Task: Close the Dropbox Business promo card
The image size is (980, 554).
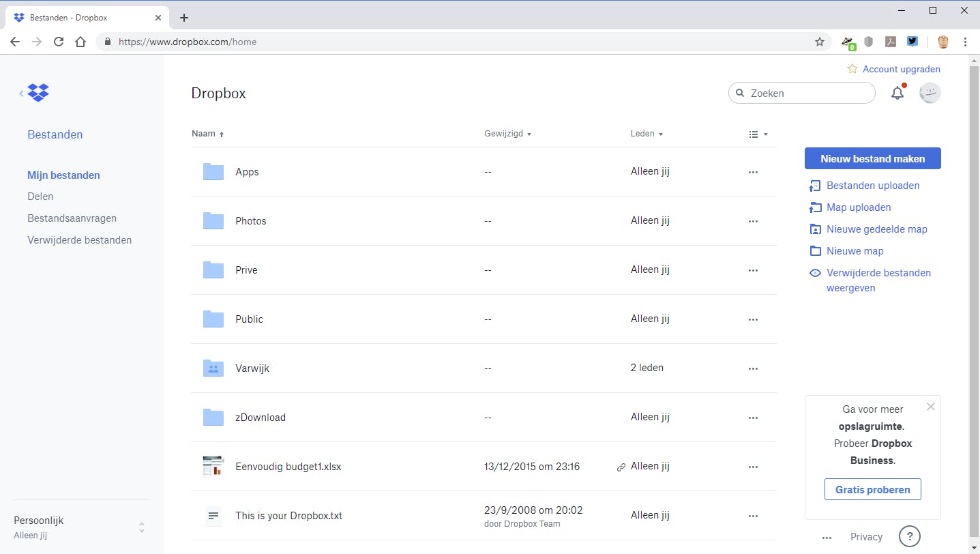Action: [x=930, y=407]
